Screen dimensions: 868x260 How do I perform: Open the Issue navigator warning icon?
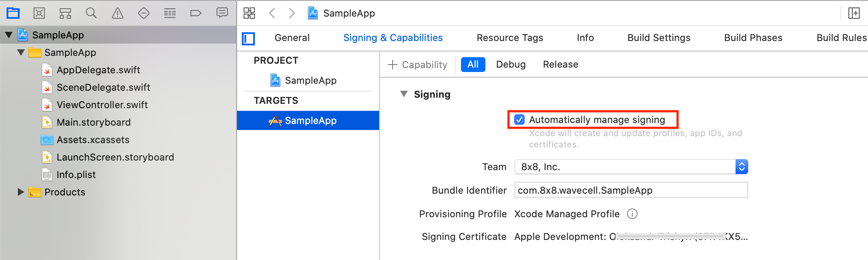118,13
